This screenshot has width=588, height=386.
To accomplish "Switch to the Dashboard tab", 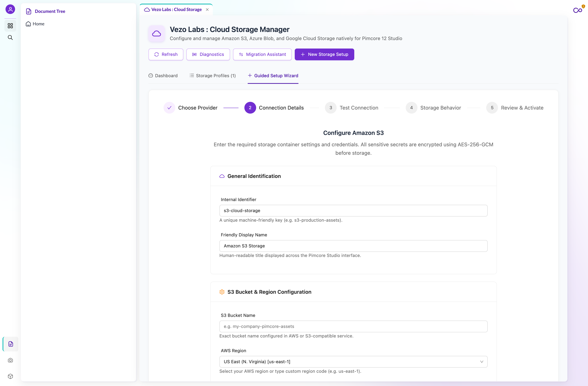I will pos(163,76).
